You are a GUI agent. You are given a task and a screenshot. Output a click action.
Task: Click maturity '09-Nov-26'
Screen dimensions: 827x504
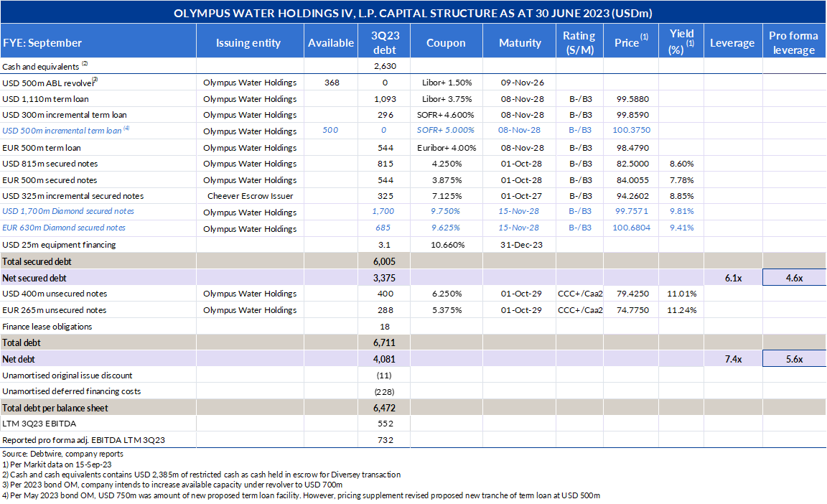522,83
